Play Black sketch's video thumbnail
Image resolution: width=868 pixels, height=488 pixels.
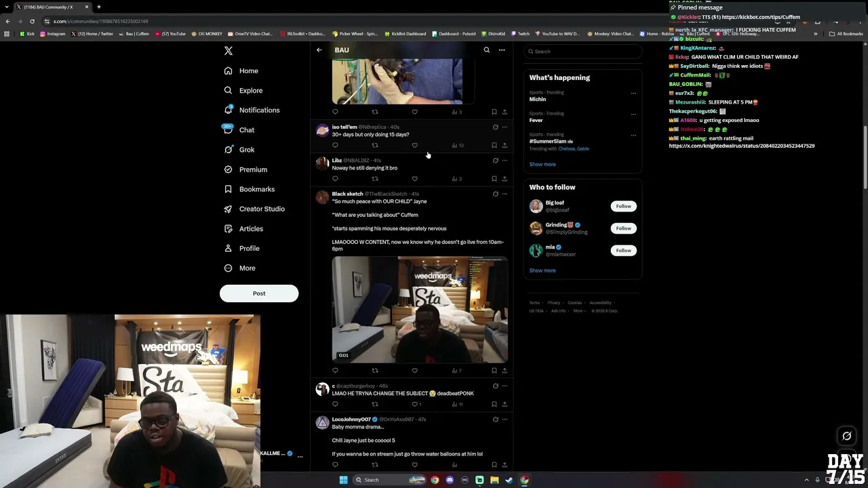click(x=420, y=309)
